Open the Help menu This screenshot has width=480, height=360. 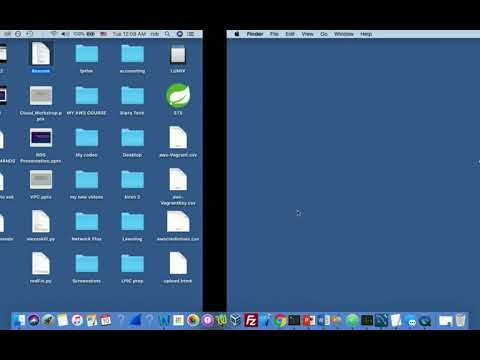coord(366,34)
